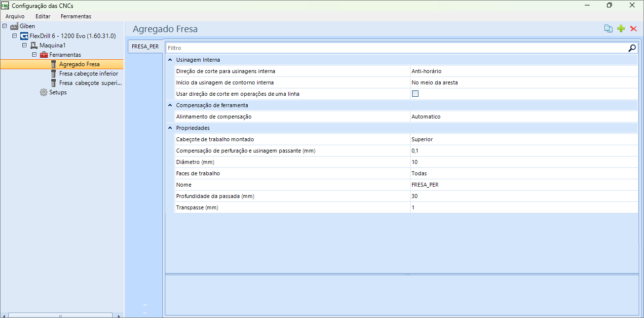Viewport: 644px width, 318px height.
Task: Collapse the Propriedades section
Action: coord(170,128)
